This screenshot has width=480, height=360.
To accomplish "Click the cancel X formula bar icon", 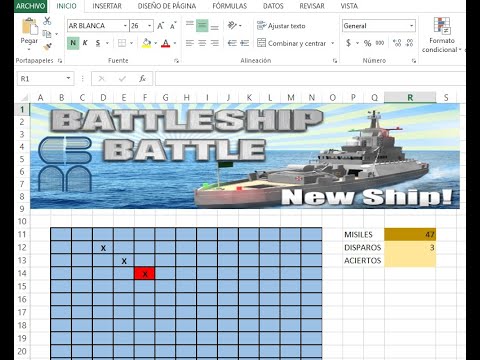I will click(x=101, y=79).
